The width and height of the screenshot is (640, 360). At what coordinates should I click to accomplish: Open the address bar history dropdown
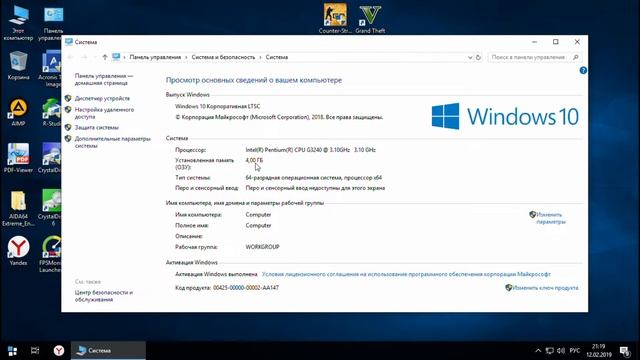[470, 58]
